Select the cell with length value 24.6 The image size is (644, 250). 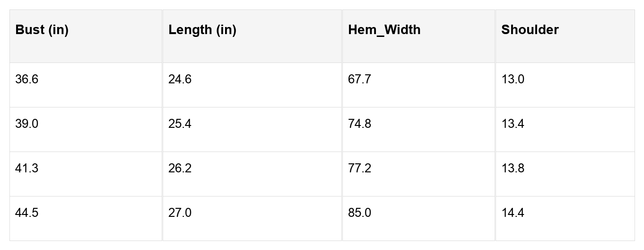click(x=252, y=85)
